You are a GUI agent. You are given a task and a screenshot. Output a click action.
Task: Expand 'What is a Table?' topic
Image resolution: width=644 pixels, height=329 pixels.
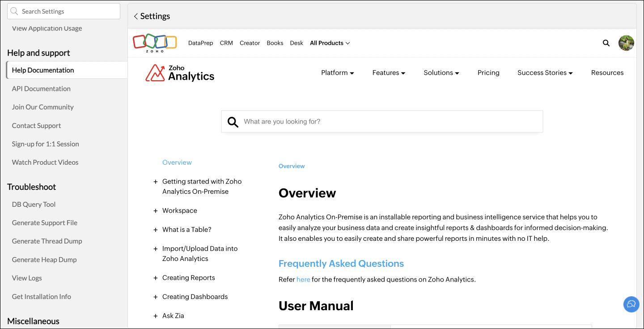tap(156, 230)
